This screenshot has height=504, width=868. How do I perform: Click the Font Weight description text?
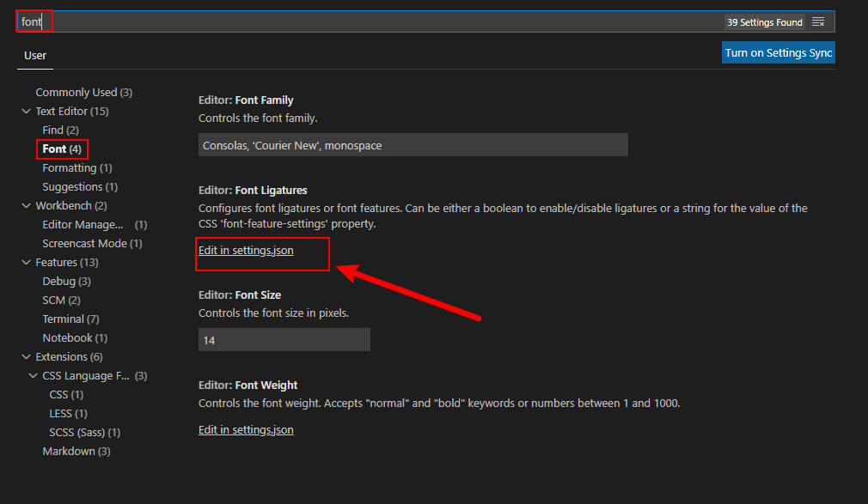point(439,404)
